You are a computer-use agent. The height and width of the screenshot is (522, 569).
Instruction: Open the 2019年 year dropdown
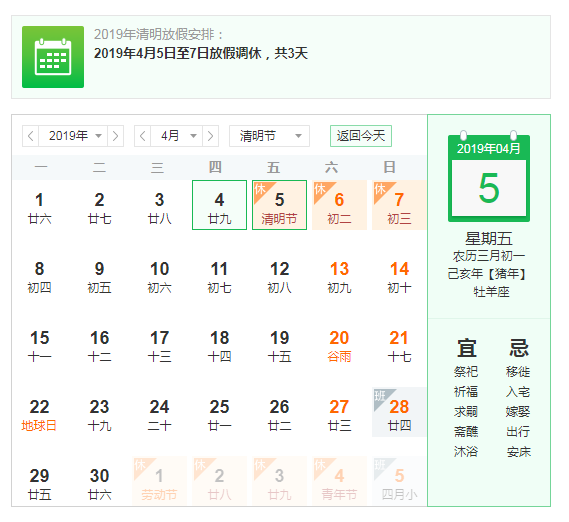(73, 136)
